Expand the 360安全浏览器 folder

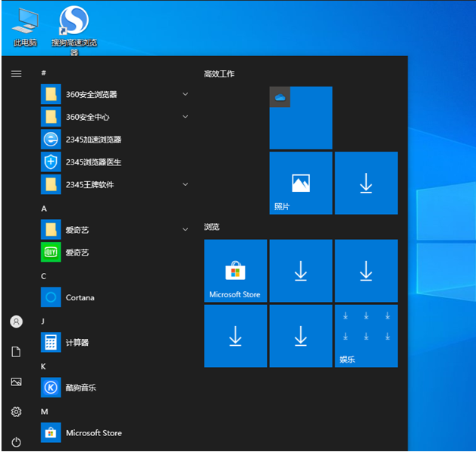(x=186, y=95)
